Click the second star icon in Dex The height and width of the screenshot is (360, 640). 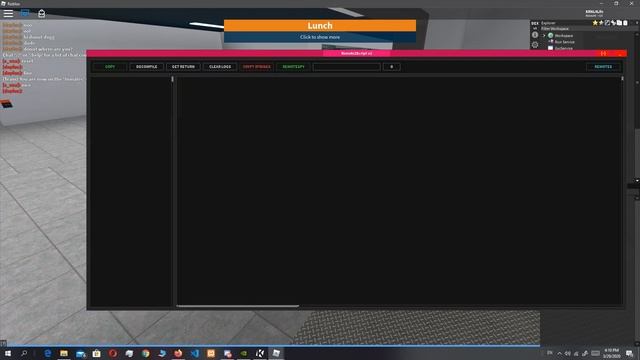pos(601,23)
